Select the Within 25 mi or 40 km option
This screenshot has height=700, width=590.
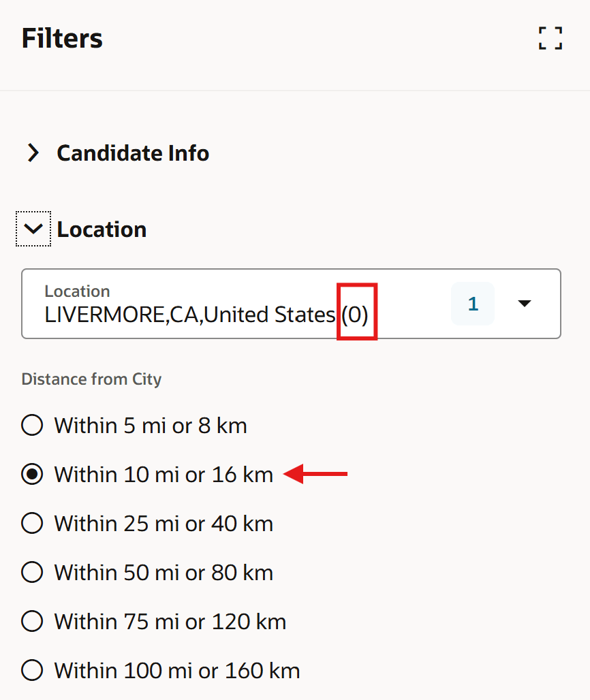31,523
